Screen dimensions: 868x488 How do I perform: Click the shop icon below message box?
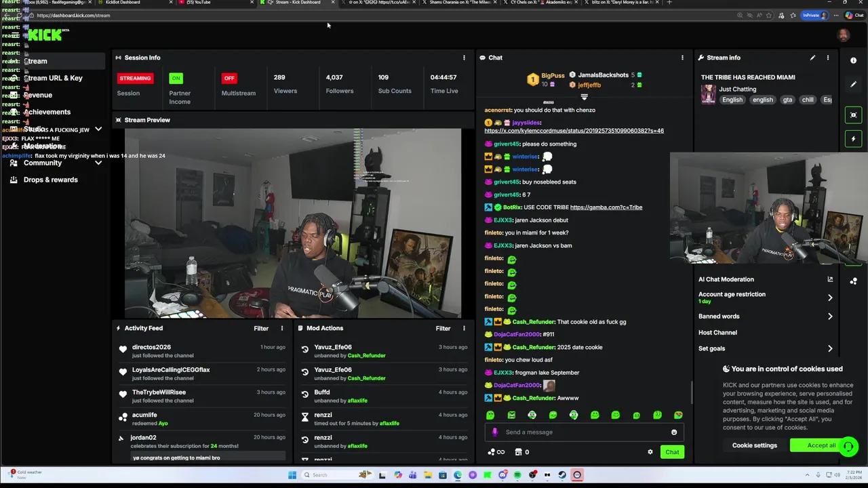click(x=518, y=452)
